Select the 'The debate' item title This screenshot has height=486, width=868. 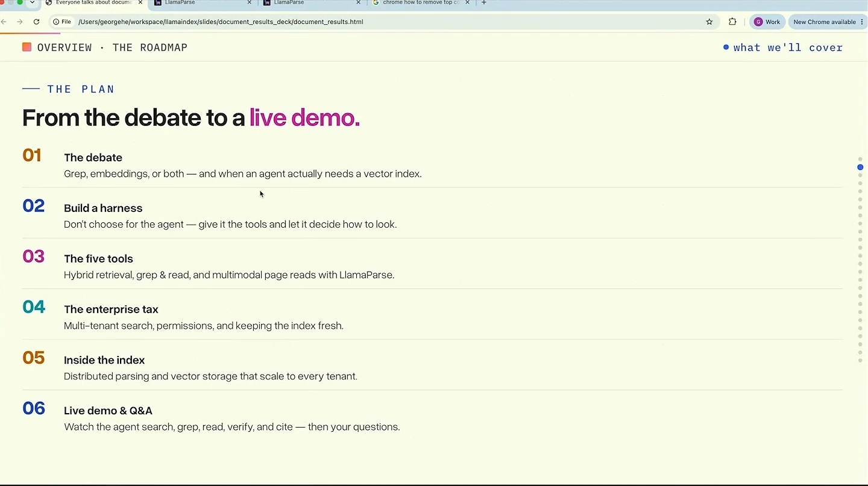coord(93,158)
